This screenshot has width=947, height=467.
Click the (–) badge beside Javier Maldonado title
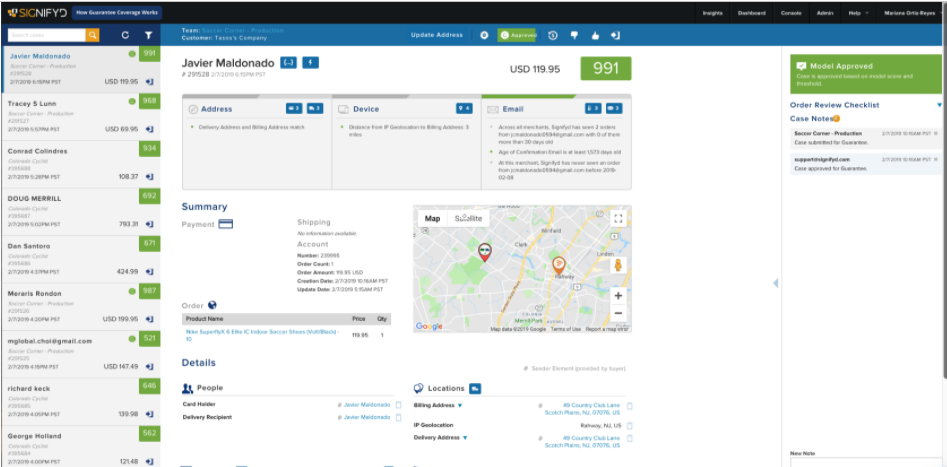(289, 62)
